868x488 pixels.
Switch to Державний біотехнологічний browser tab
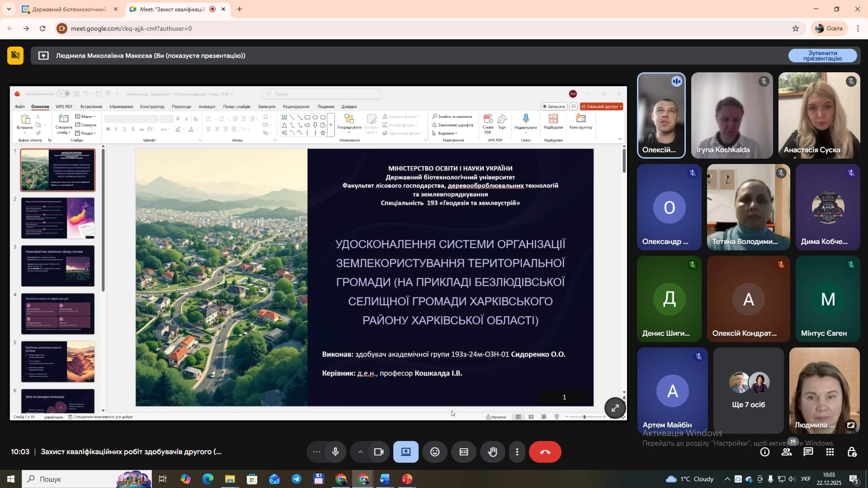[x=69, y=9]
